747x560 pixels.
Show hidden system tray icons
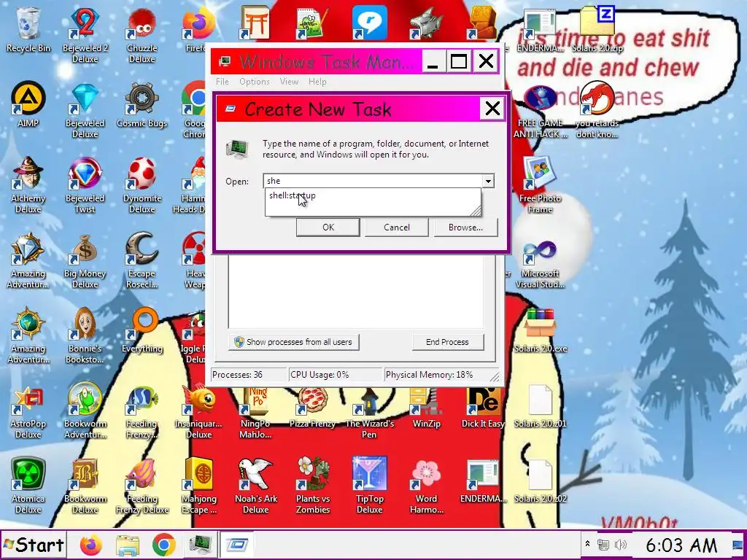point(587,544)
